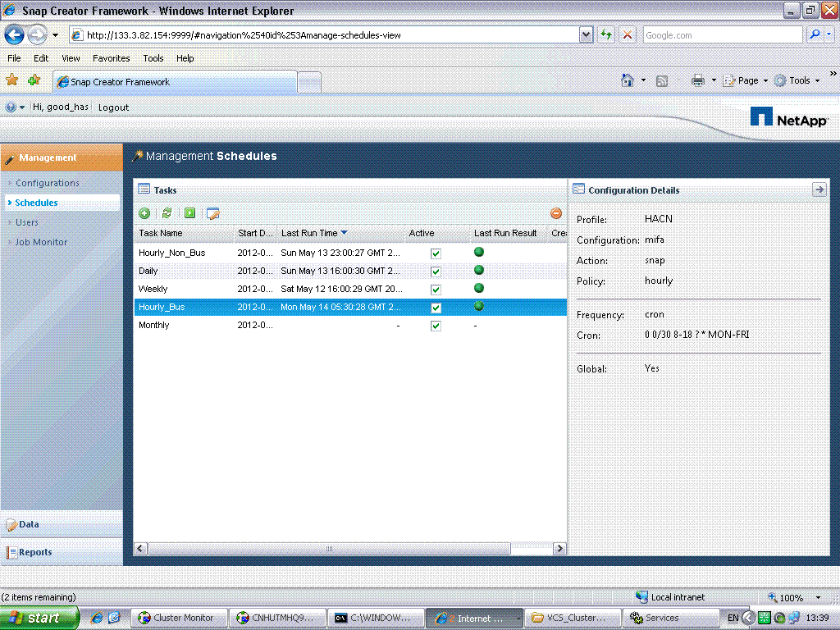Open the zoom level dropdown arrow

pos(818,597)
